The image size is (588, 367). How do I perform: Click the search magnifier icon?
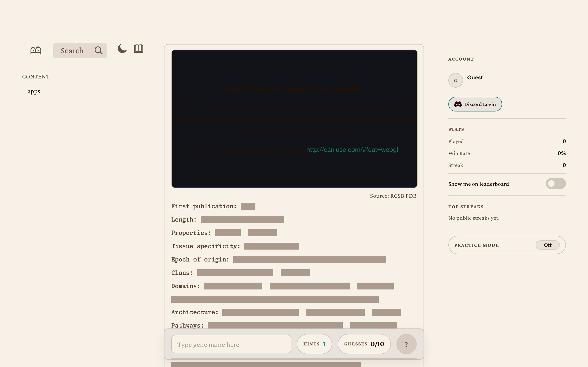(98, 50)
